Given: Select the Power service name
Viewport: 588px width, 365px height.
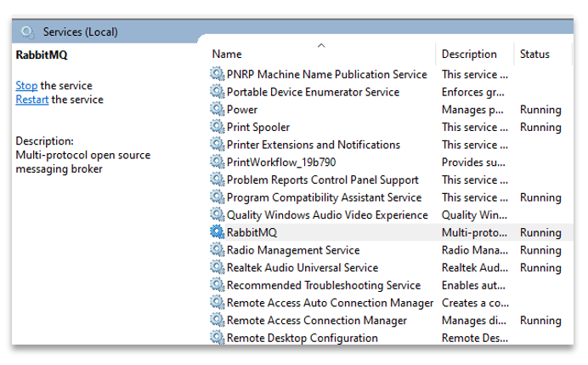Looking at the screenshot, I should pyautogui.click(x=242, y=110).
